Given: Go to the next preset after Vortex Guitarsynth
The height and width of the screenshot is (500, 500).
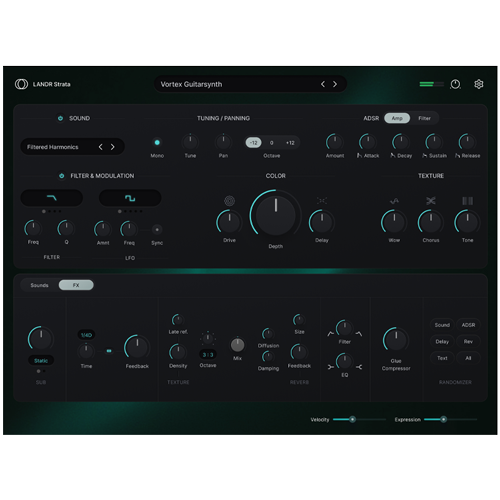Looking at the screenshot, I should (335, 84).
